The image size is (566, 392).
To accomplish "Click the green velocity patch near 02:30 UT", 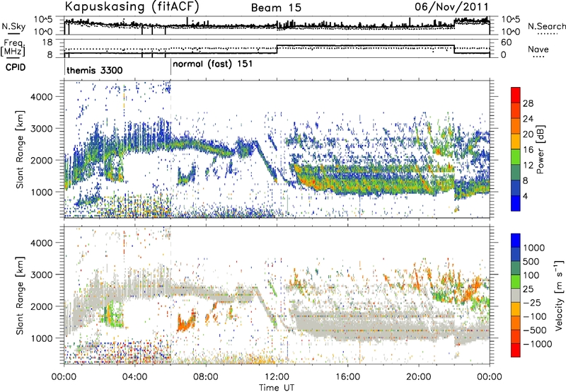I will point(113,315).
